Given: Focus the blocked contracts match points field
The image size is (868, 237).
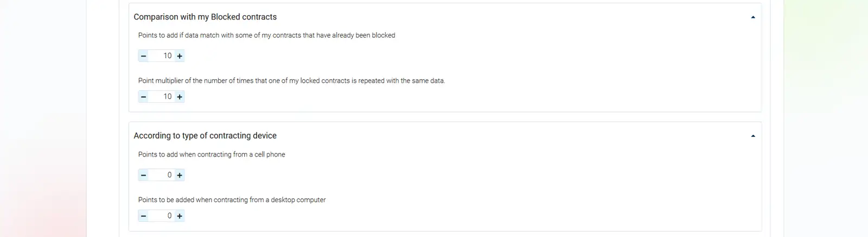Looking at the screenshot, I should (x=162, y=56).
